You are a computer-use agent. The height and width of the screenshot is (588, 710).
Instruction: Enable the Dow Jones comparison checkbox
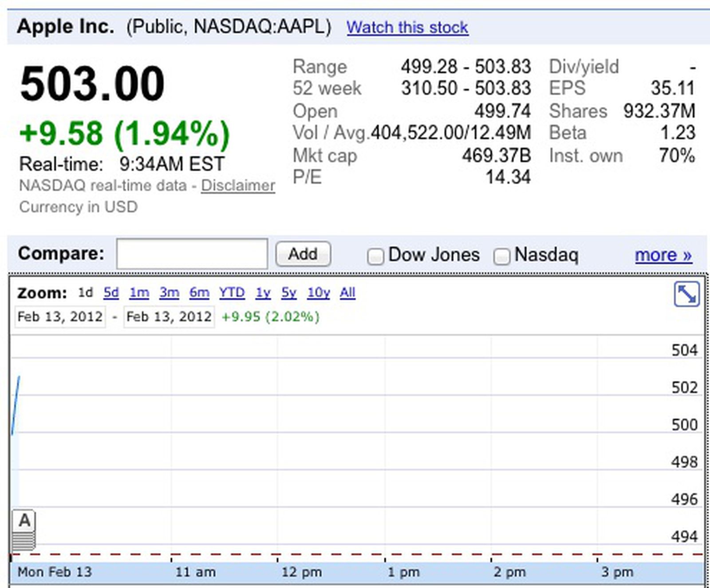[x=375, y=256]
